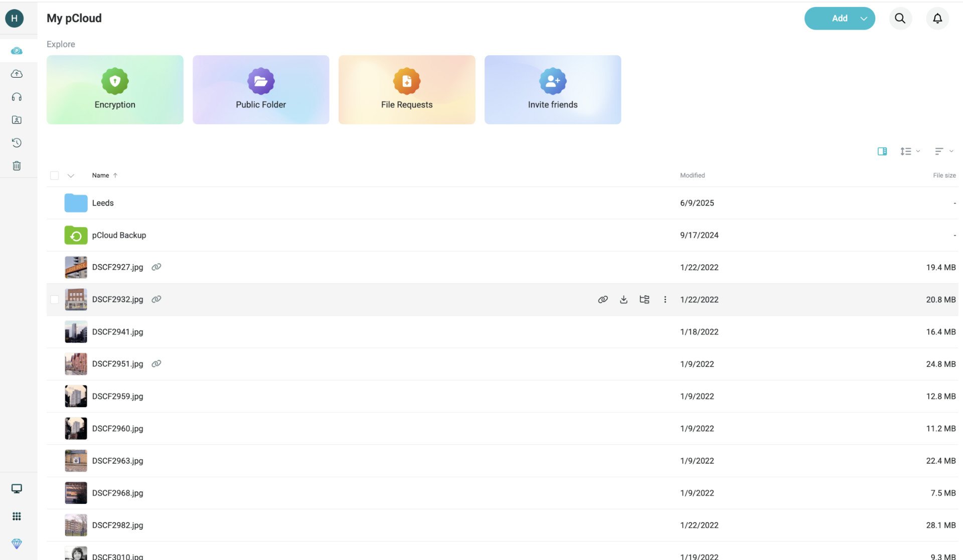
Task: Open the headphones Audio sidebar icon
Action: (17, 97)
